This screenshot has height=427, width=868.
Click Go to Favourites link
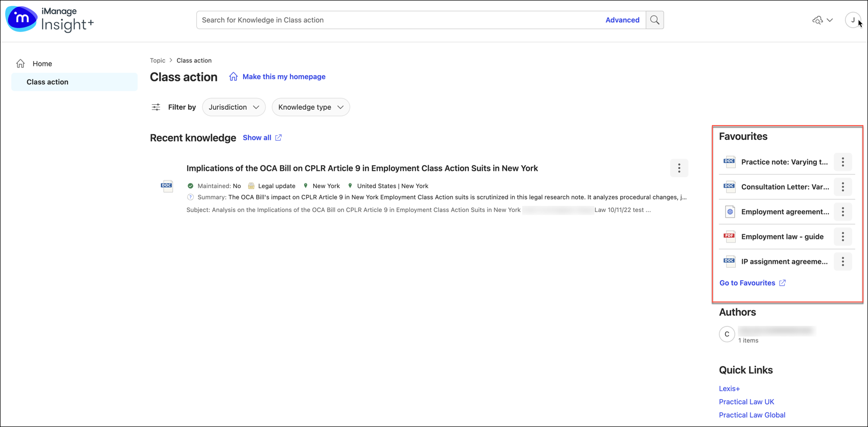[747, 283]
